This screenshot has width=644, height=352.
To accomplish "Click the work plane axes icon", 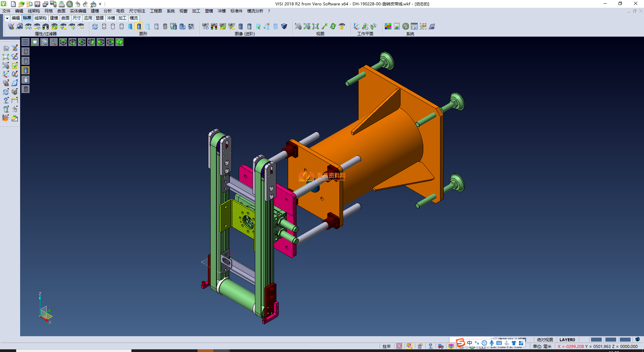I will 356,27.
